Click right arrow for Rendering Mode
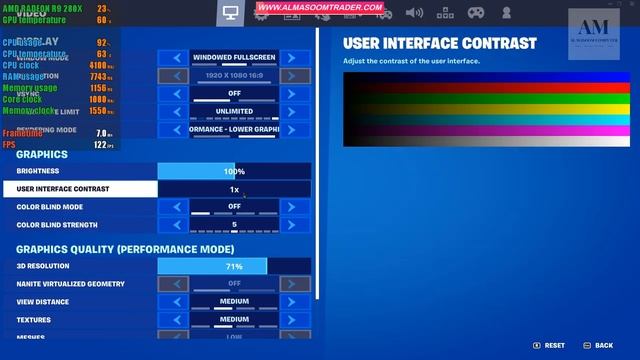Viewport: 640px width, 360px height. 295,130
